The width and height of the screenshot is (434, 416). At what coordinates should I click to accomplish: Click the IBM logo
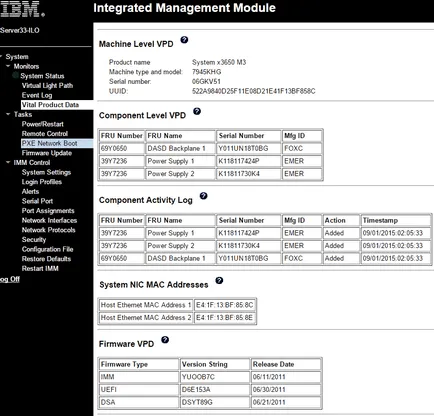[x=22, y=9]
